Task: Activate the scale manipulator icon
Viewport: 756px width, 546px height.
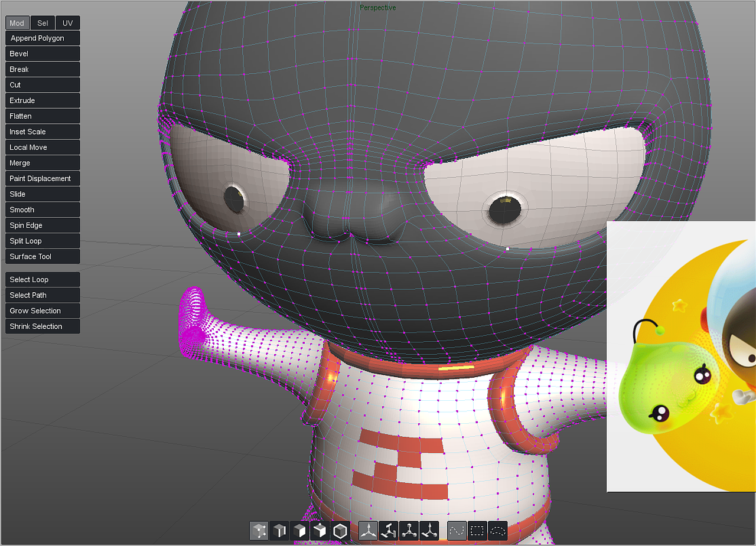Action: point(409,531)
